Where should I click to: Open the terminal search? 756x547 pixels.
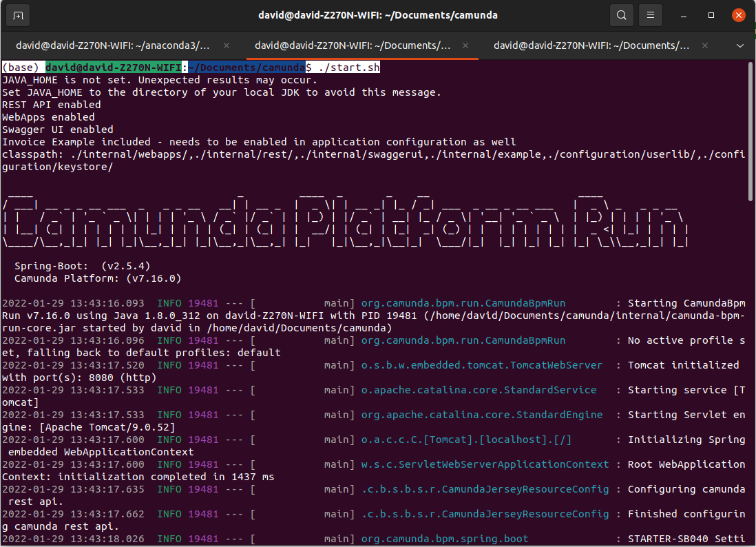622,15
